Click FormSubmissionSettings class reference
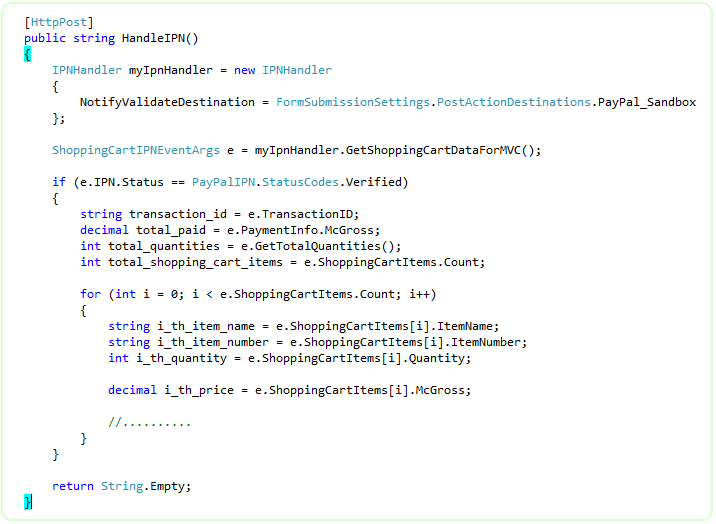 click(x=353, y=102)
